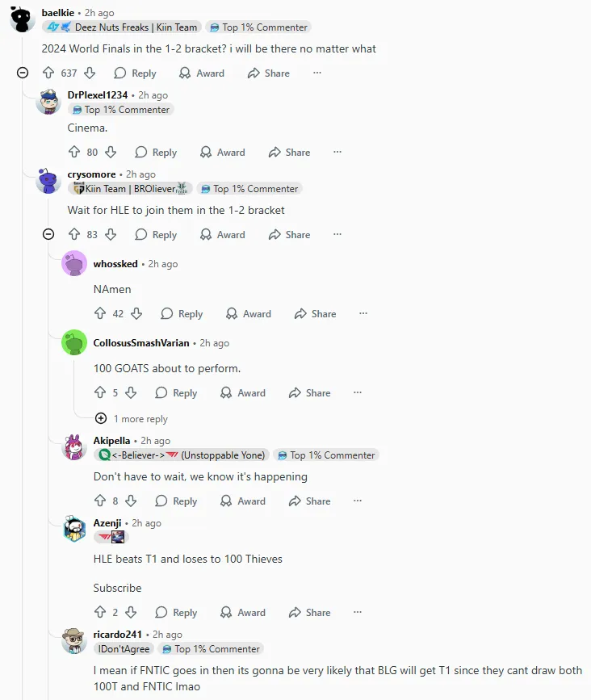Screen dimensions: 591x700
Task: Share crysomore's HLE comment
Action: pos(289,234)
